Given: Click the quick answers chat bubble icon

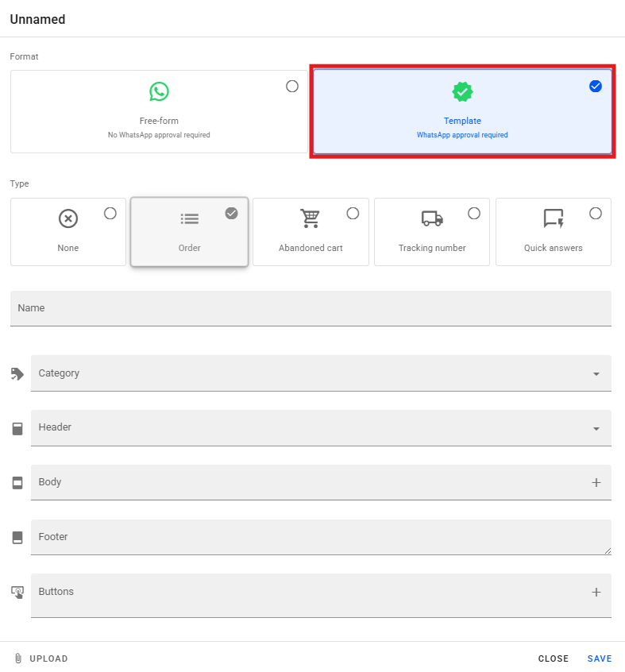Looking at the screenshot, I should click(x=554, y=218).
